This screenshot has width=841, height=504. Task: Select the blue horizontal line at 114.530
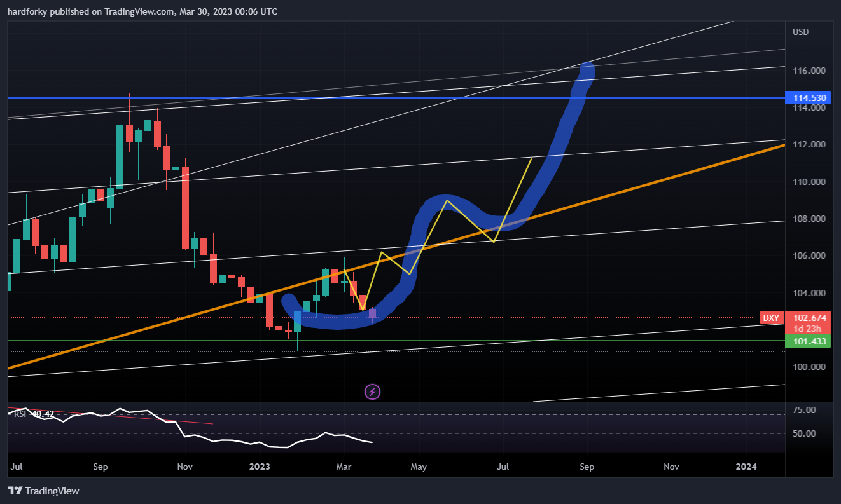[396, 97]
